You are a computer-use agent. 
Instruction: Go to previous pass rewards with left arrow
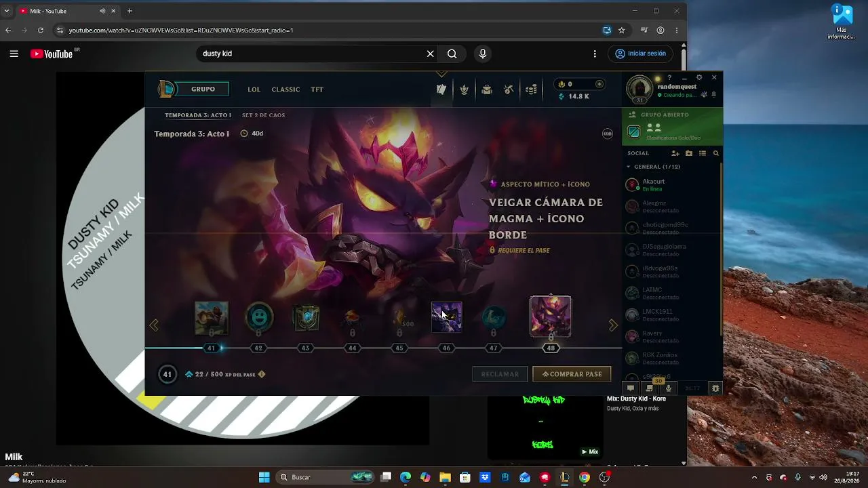pos(154,325)
